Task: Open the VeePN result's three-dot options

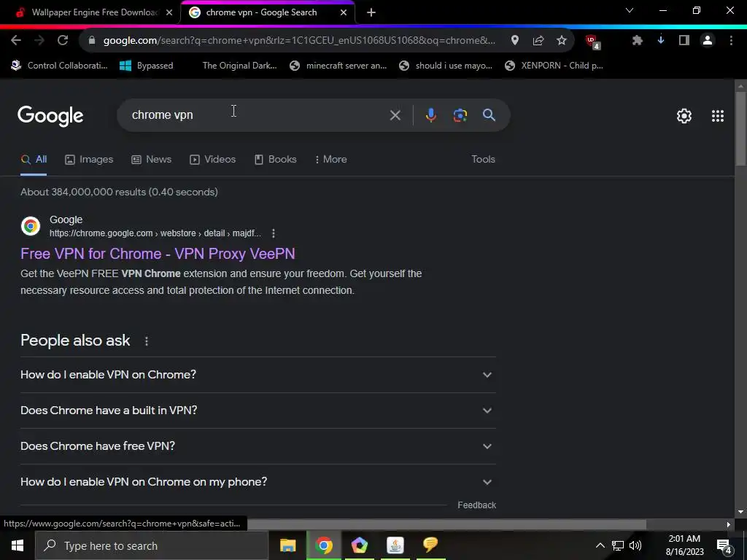Action: (273, 233)
